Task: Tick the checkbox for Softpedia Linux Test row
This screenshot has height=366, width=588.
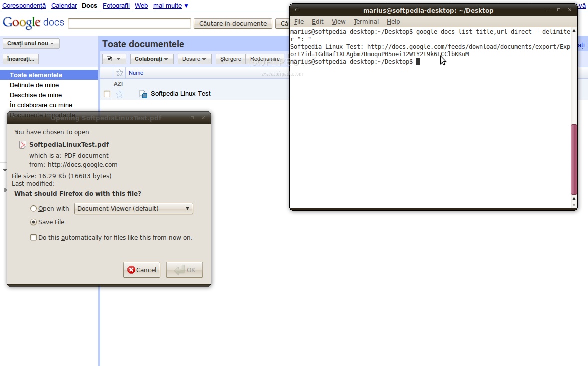Action: (x=107, y=94)
